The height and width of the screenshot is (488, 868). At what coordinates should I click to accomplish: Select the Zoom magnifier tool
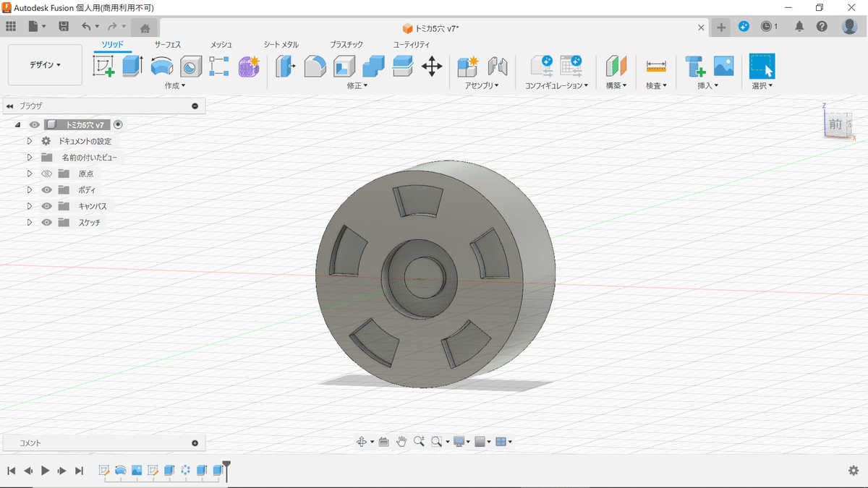tap(419, 442)
